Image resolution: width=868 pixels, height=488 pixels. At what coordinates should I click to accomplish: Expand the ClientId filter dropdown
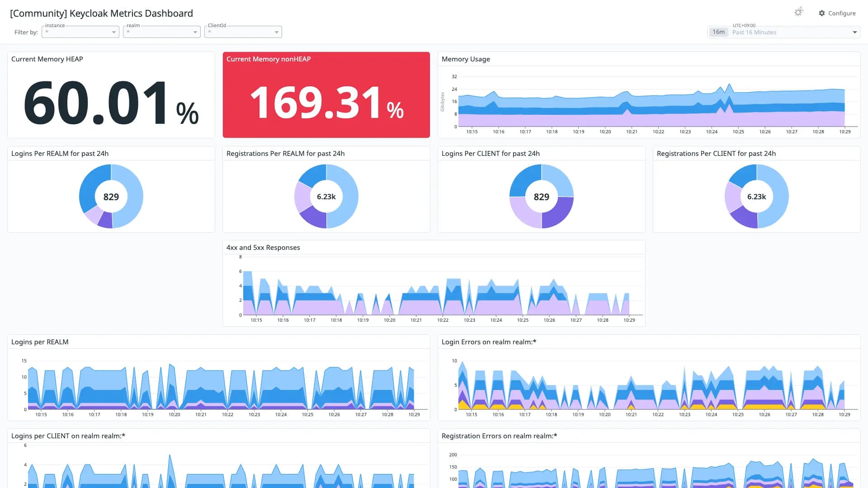(x=243, y=32)
